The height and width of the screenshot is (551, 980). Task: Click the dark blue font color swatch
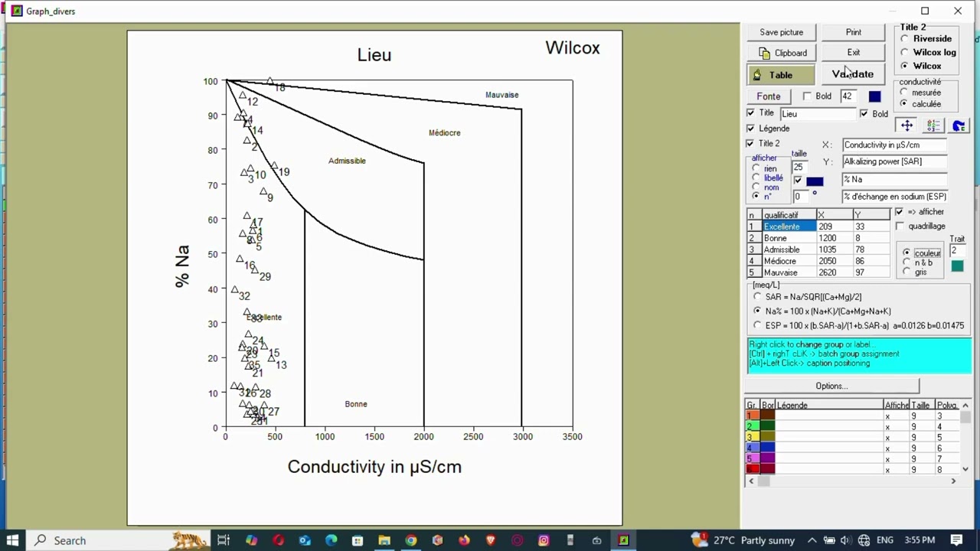point(874,96)
